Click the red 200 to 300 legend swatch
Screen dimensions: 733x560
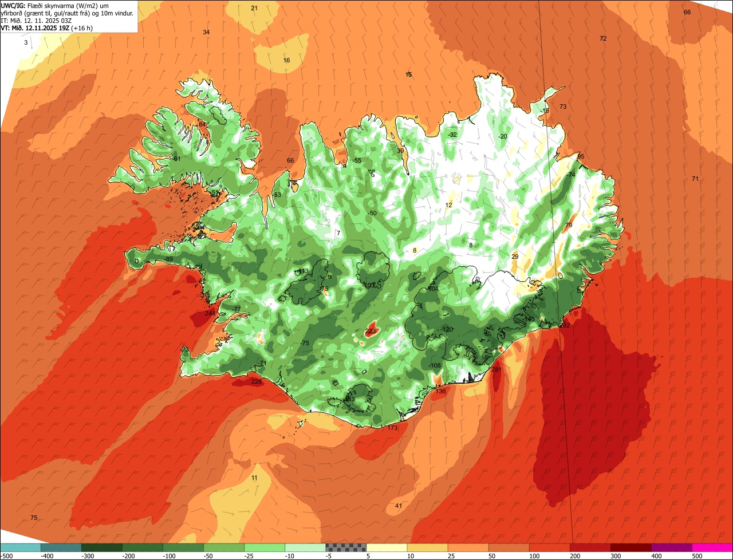(x=590, y=547)
